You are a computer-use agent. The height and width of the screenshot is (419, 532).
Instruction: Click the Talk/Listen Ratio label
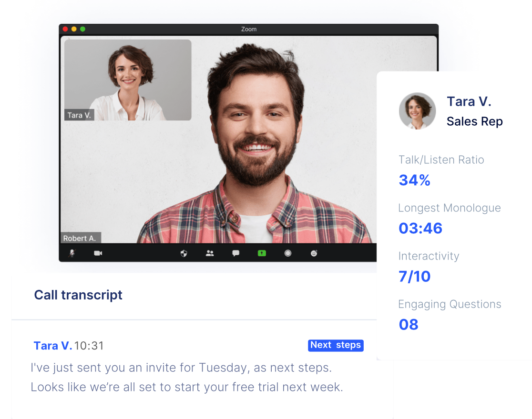click(x=441, y=160)
